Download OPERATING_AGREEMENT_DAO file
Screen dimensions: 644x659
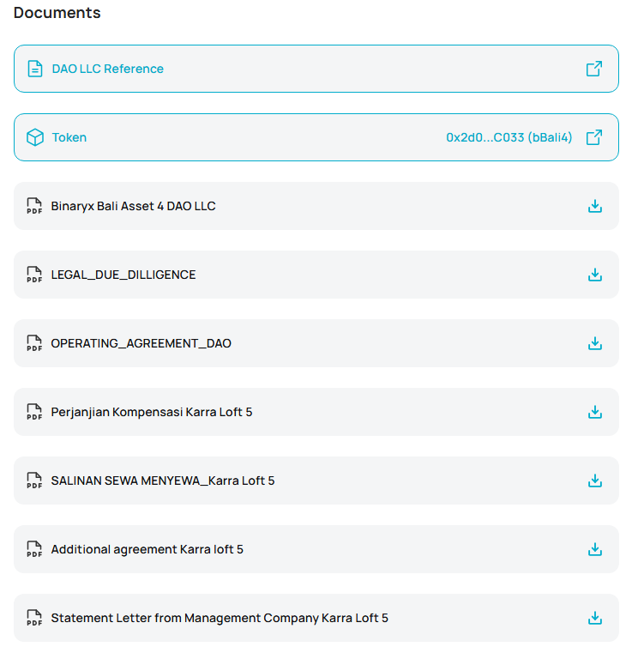(595, 343)
